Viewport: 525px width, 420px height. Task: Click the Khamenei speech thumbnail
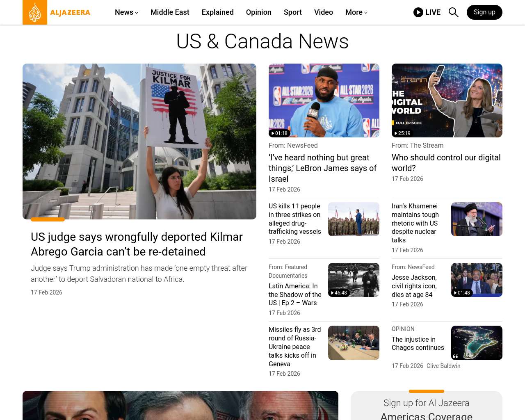[477, 219]
